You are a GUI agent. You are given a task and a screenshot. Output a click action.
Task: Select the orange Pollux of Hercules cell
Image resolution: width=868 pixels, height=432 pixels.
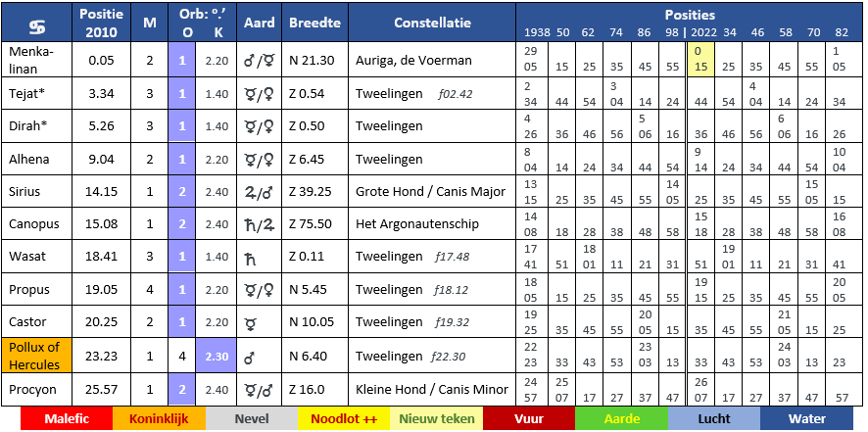click(x=36, y=357)
